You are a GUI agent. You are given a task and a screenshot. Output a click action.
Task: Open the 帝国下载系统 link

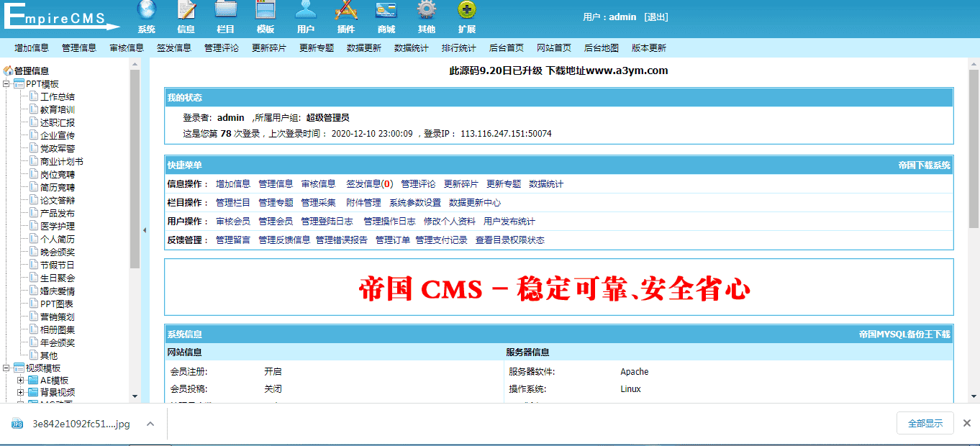click(x=924, y=165)
